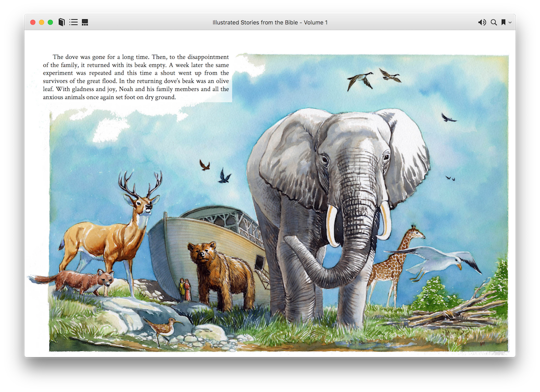
Task: Close the book window
Action: click(33, 22)
